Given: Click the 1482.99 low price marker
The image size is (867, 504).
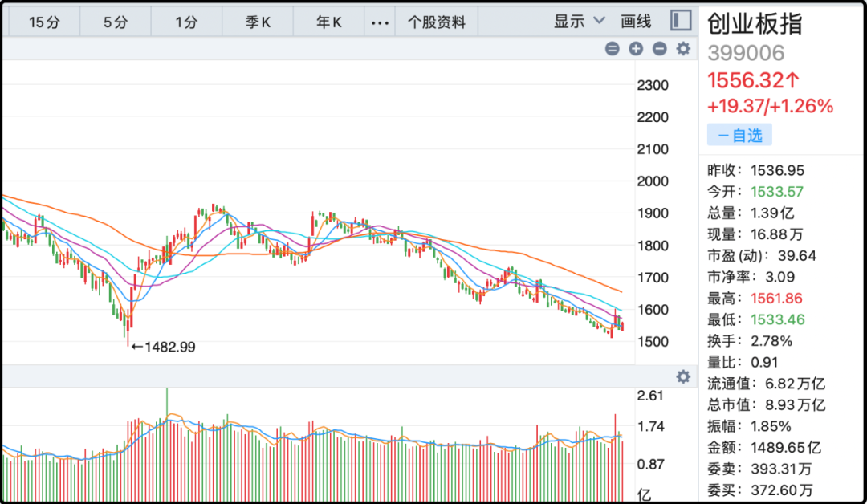Looking at the screenshot, I should [163, 348].
